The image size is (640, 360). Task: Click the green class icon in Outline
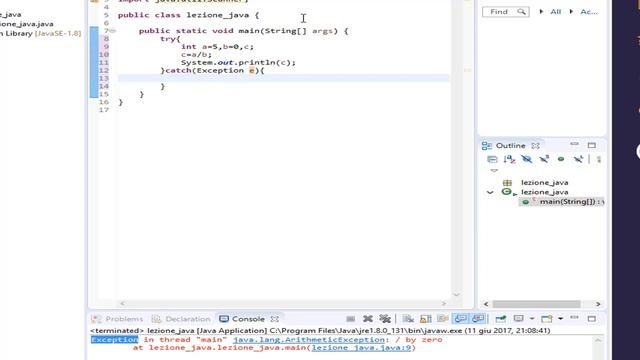(x=507, y=191)
